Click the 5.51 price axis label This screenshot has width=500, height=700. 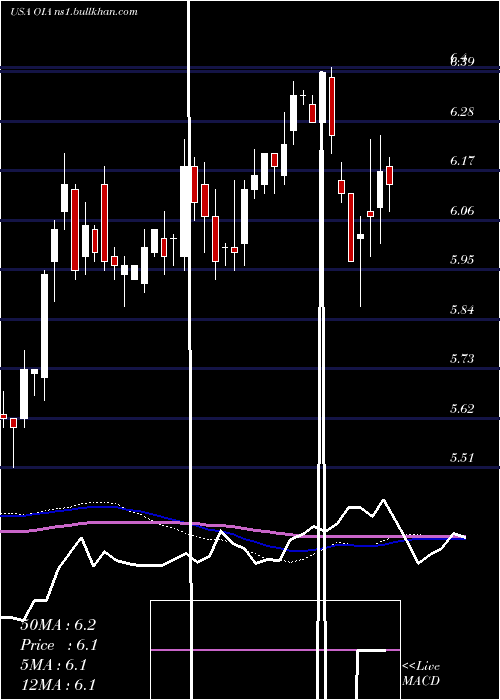(x=462, y=458)
